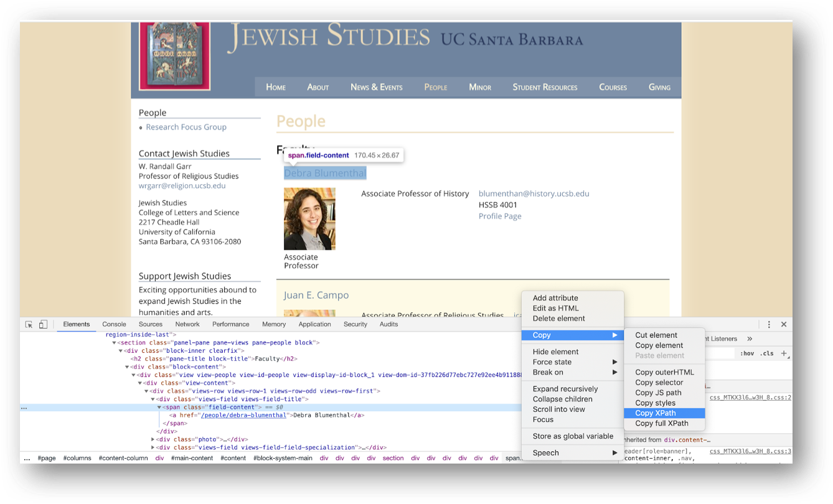
Task: Open the Juan E. Campo link
Action: click(316, 295)
